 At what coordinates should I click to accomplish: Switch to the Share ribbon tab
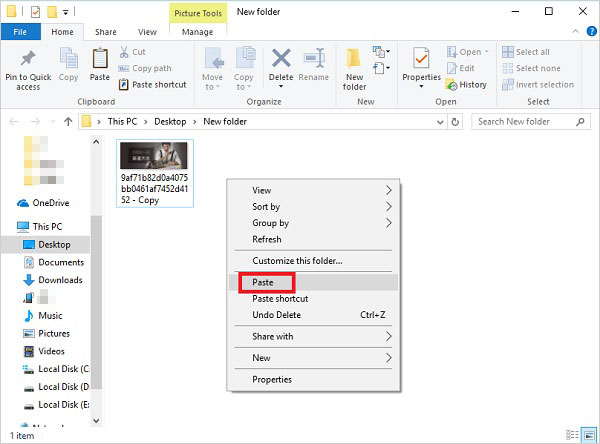pyautogui.click(x=105, y=32)
